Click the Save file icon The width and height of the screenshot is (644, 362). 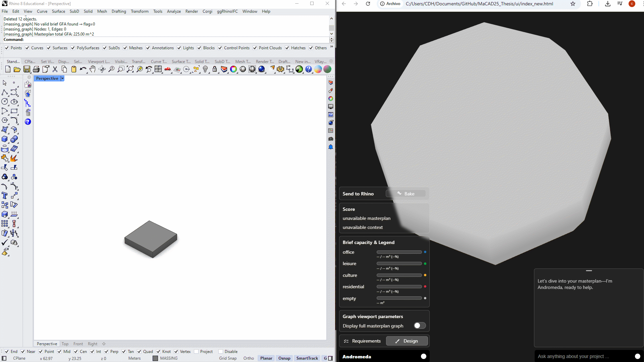(x=27, y=69)
